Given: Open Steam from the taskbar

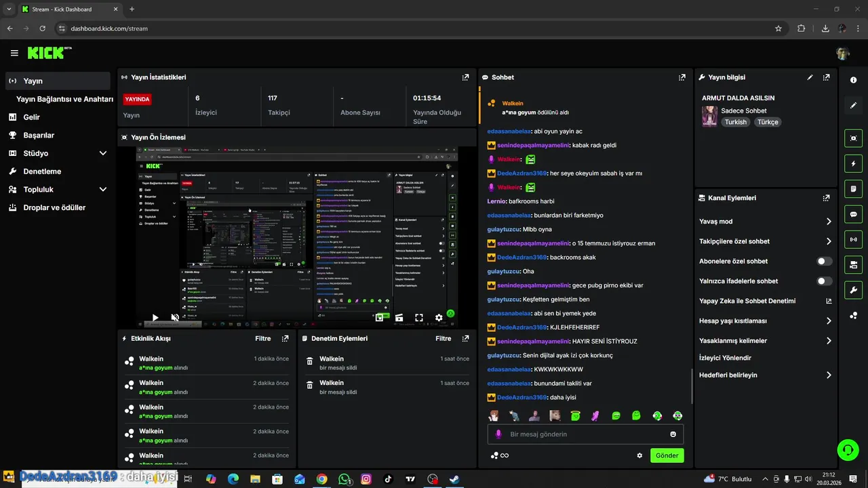Looking at the screenshot, I should (x=454, y=479).
